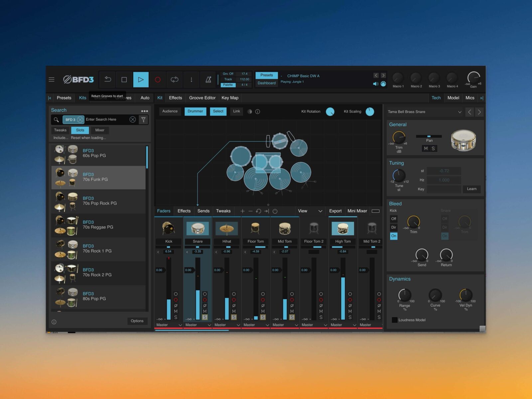Solo the Snare mixer channel
532x399 pixels.
(x=205, y=317)
